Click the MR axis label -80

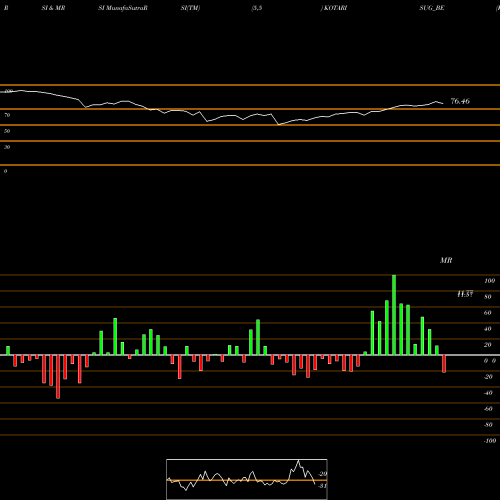click(488, 425)
